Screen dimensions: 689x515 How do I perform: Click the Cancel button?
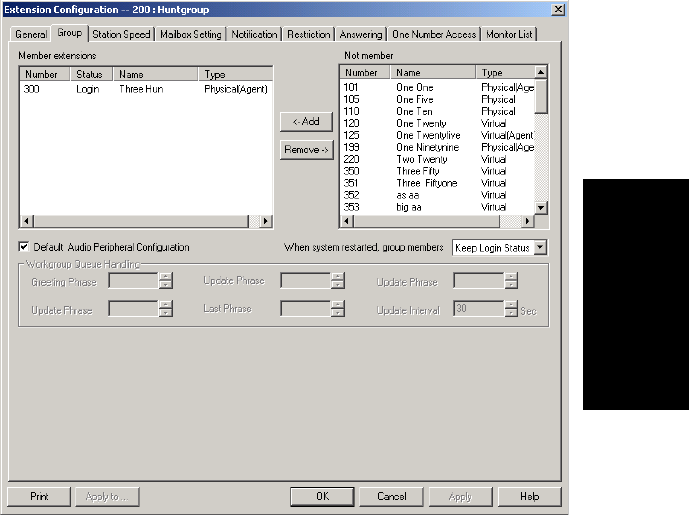point(392,497)
